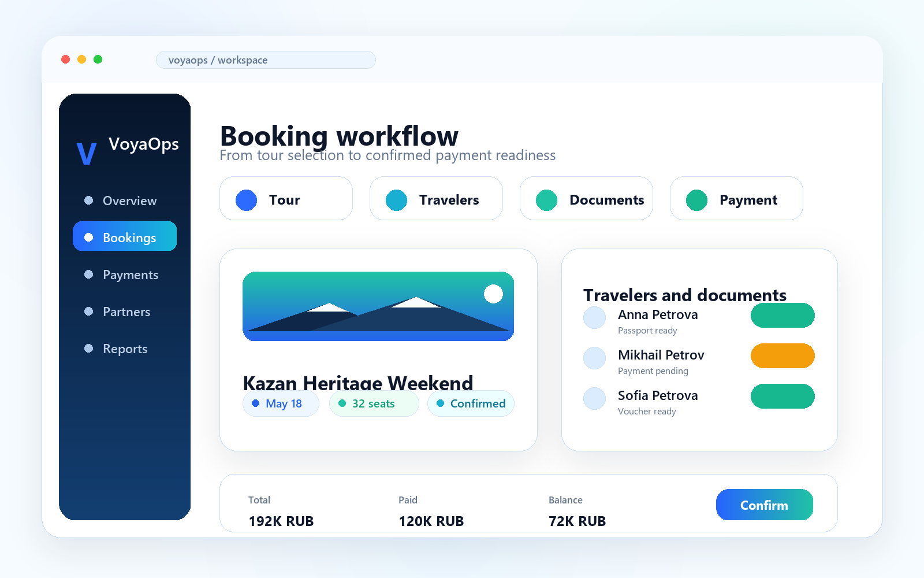Screen dimensions: 924x578
Task: Click Anna Petrova's avatar
Action: pyautogui.click(x=594, y=317)
